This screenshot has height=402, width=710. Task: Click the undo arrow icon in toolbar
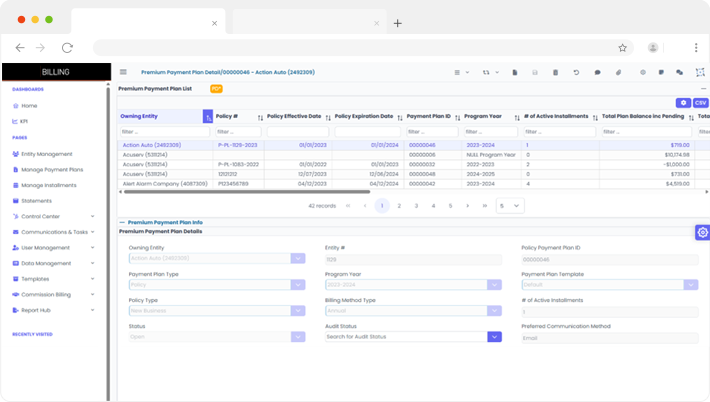576,72
